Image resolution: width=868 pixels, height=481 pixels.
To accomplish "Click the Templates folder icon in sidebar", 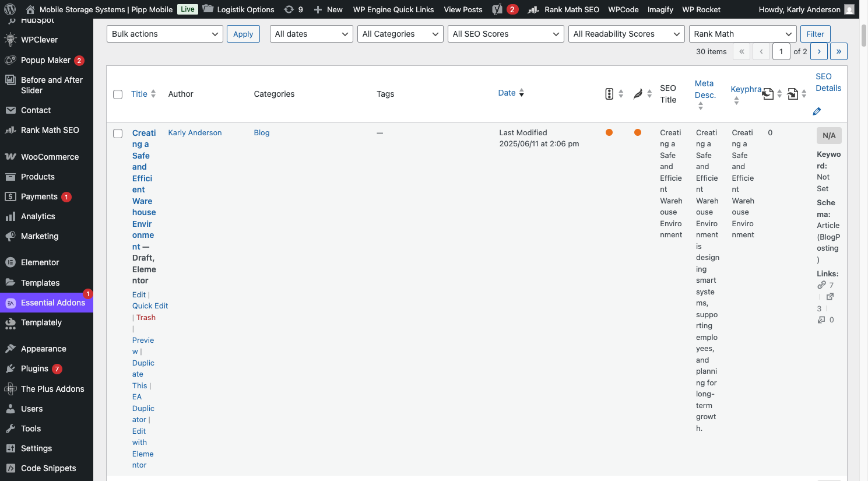I will 10,282.
